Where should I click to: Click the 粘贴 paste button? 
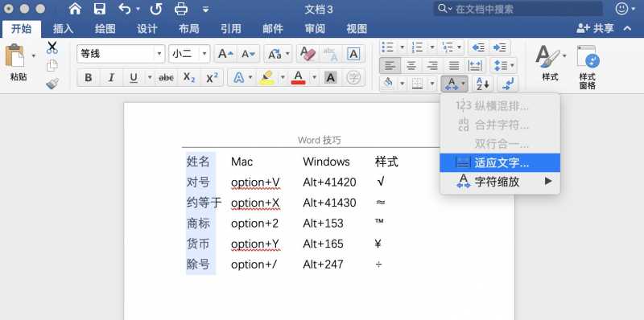16,63
